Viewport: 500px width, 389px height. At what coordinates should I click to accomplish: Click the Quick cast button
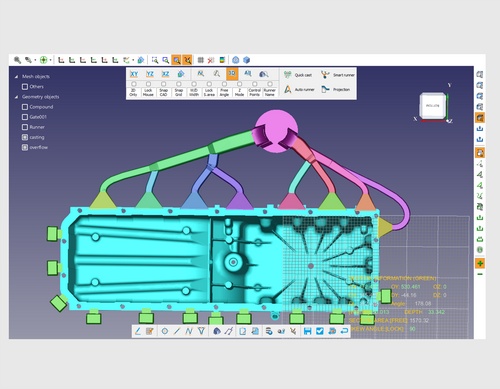click(x=298, y=75)
